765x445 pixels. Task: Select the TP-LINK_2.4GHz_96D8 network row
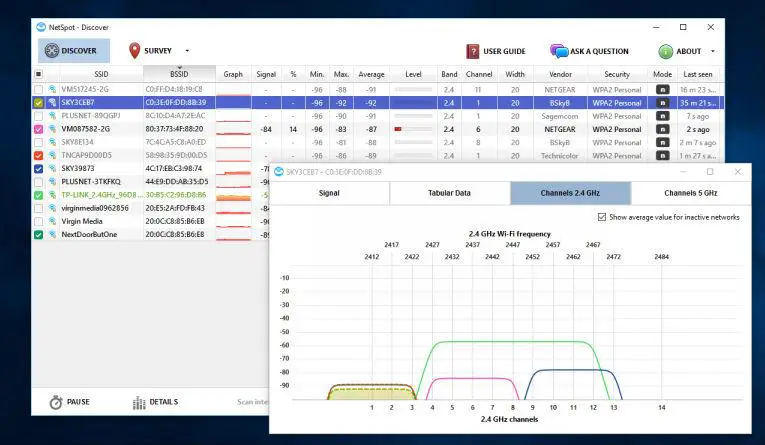pos(150,195)
